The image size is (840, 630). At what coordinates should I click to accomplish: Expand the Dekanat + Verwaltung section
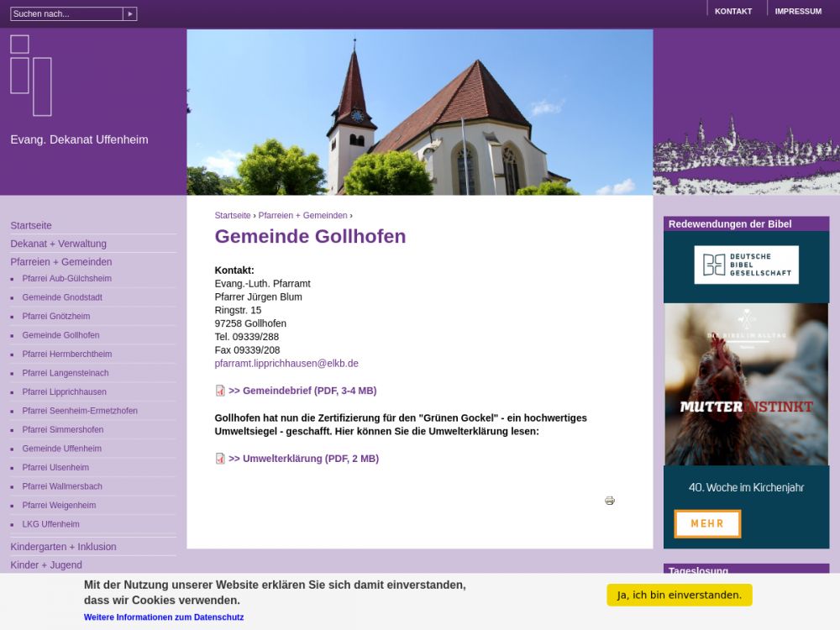[x=58, y=244]
